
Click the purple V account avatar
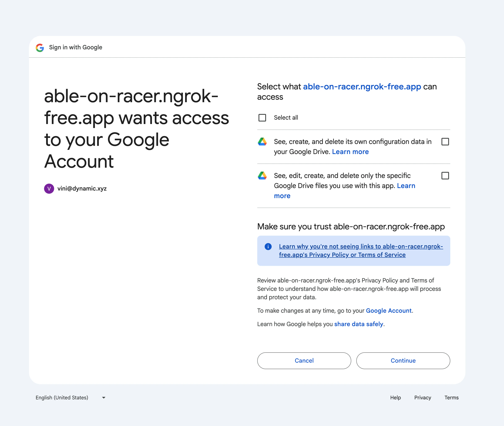(49, 189)
